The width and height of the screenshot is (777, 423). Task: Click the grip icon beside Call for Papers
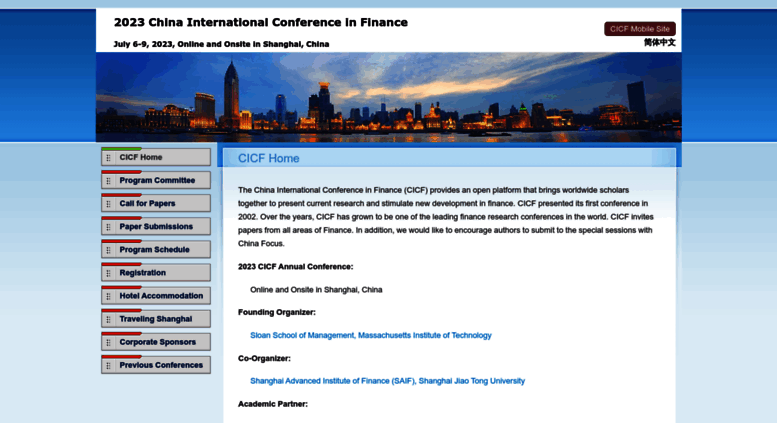pyautogui.click(x=109, y=204)
